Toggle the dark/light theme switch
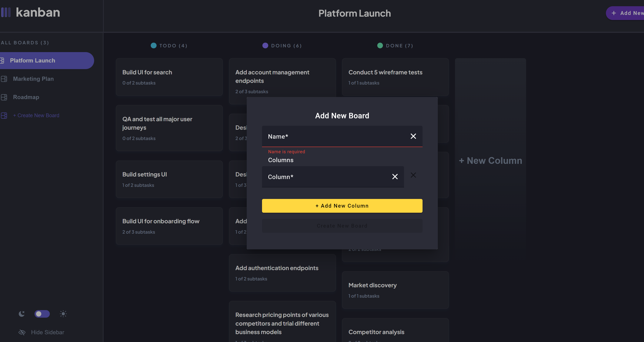Viewport: 644px width, 342px height. tap(42, 314)
